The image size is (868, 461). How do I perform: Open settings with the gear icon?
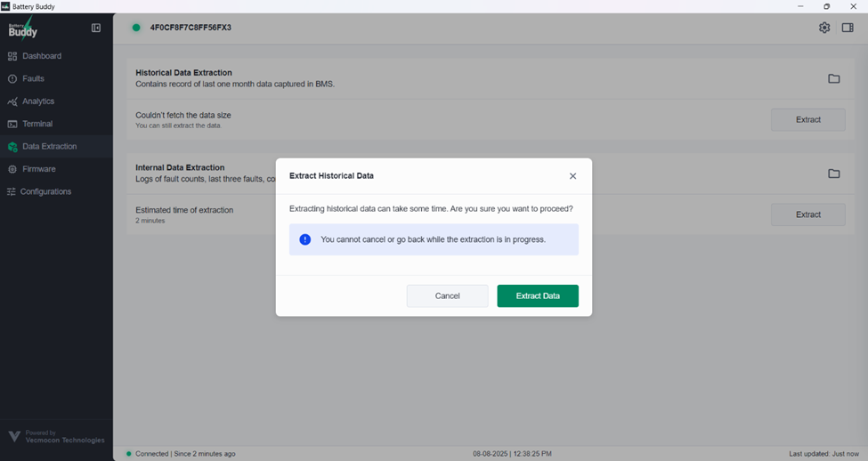click(824, 28)
